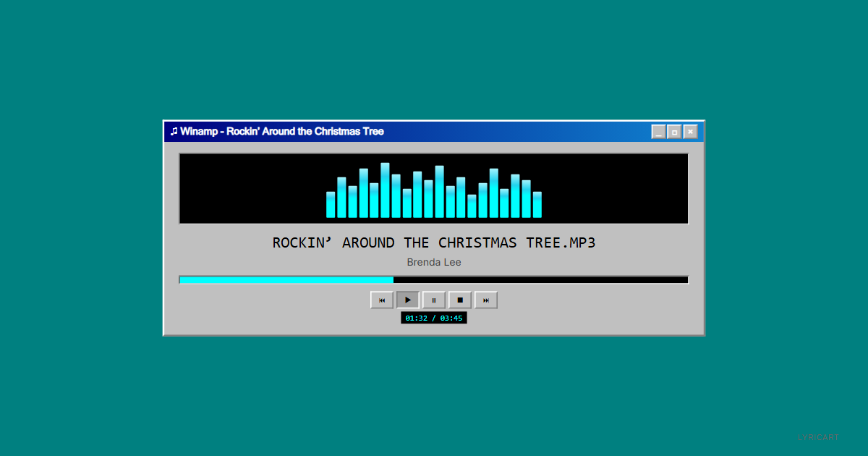Skip ahead using the next track icon
The height and width of the screenshot is (456, 868).
(x=485, y=300)
